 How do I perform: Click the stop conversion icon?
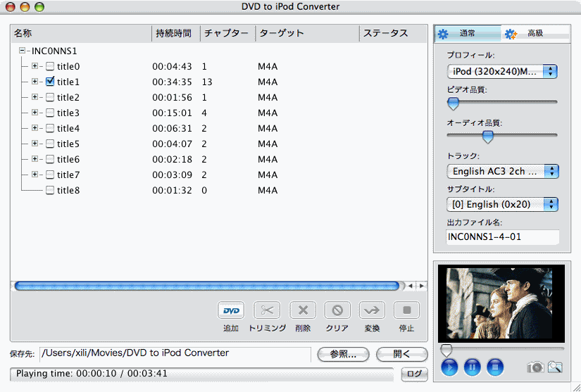(406, 310)
